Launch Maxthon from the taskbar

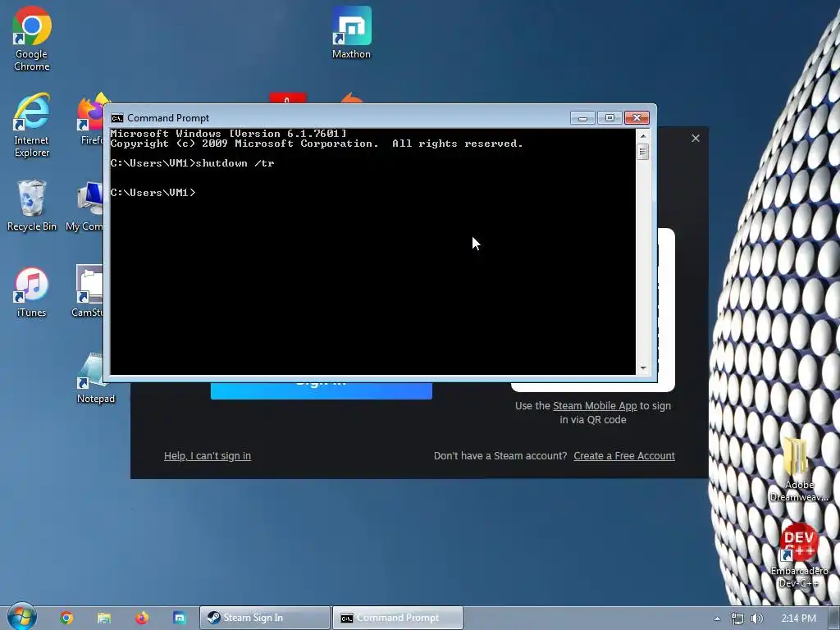180,618
